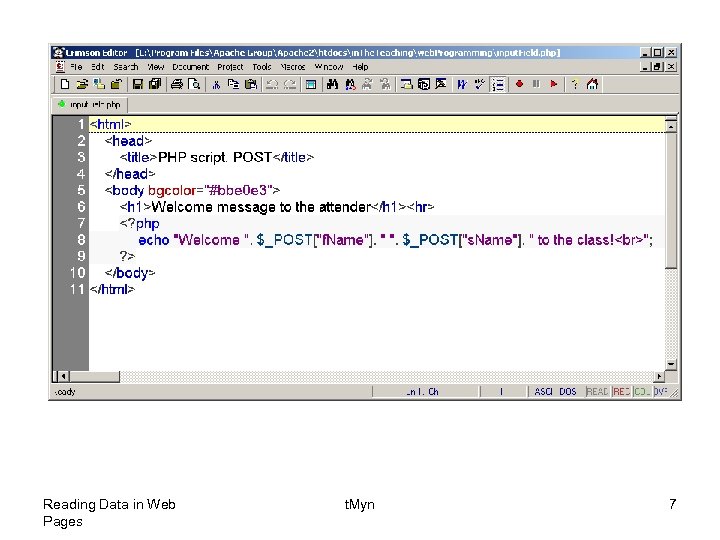
Task: Open Replace with the binoculars-pencil icon
Action: point(350,84)
